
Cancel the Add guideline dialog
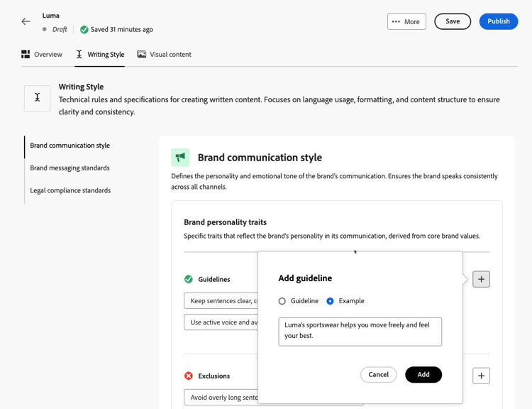point(378,374)
